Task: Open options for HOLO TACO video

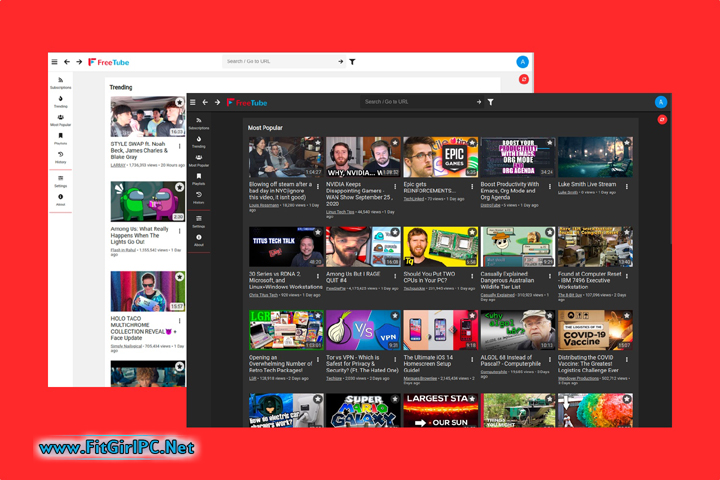Action: tap(180, 321)
